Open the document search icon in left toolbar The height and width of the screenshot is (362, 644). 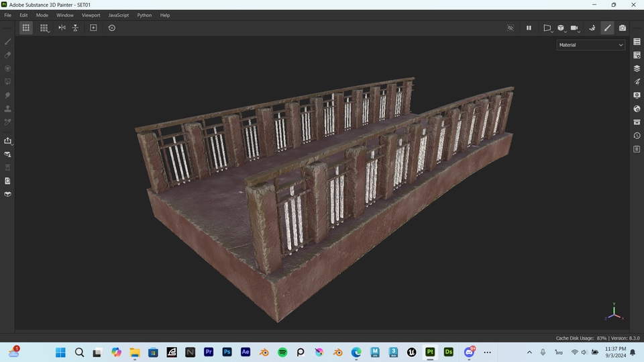[x=7, y=181]
